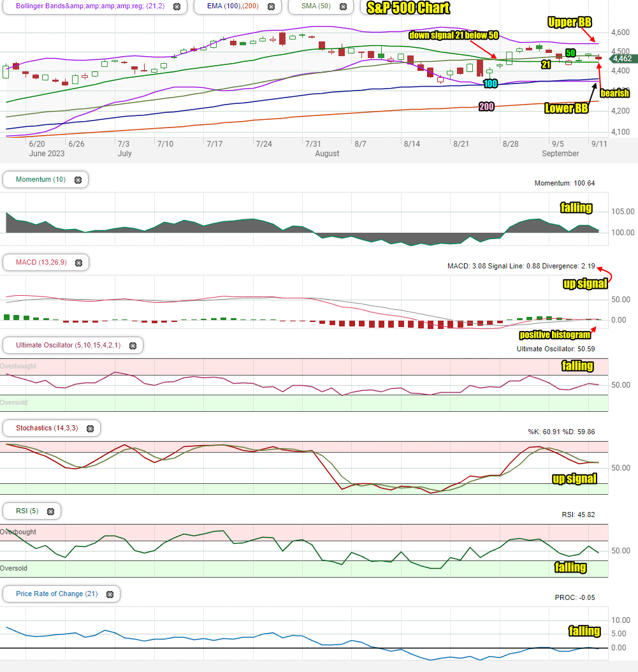Click the 105.00 momentum axis label
638x672 pixels.
pos(623,212)
